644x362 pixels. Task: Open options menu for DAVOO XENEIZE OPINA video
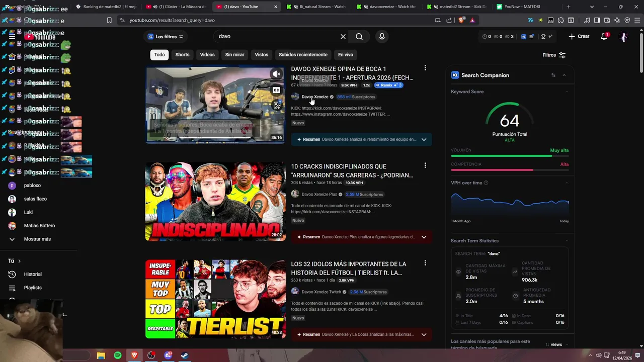click(425, 68)
